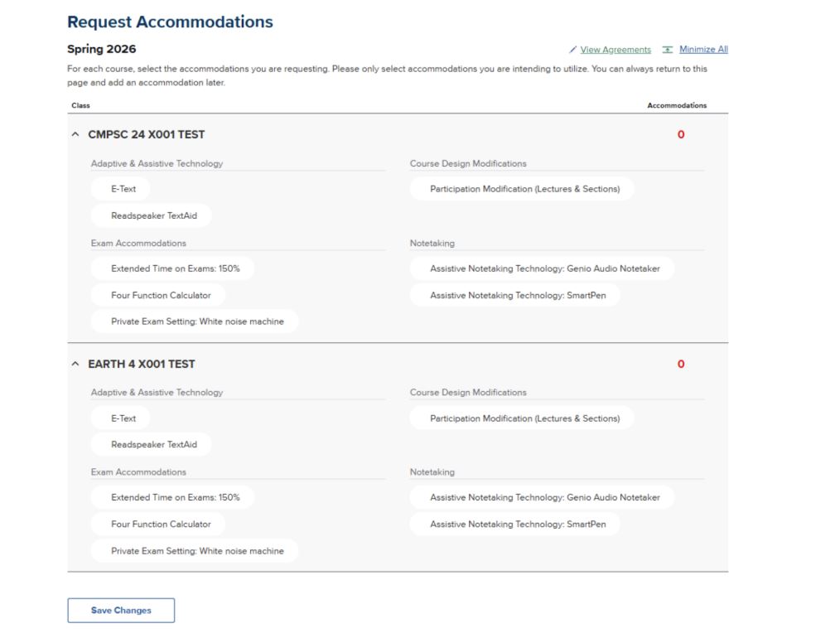Select Readspeaker TextAid for CMPSC 24
Image resolution: width=840 pixels, height=638 pixels.
150,215
